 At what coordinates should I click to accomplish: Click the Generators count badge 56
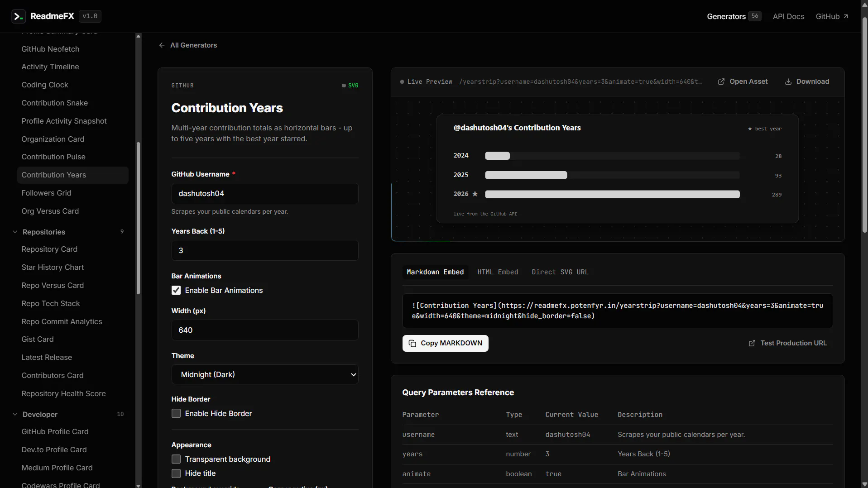coord(755,16)
